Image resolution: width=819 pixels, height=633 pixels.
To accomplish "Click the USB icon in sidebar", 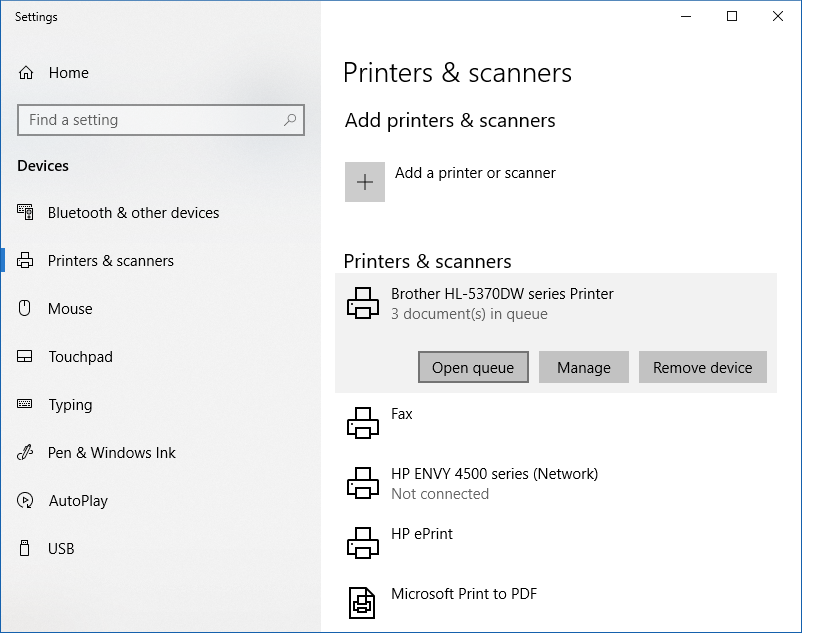I will tap(26, 549).
